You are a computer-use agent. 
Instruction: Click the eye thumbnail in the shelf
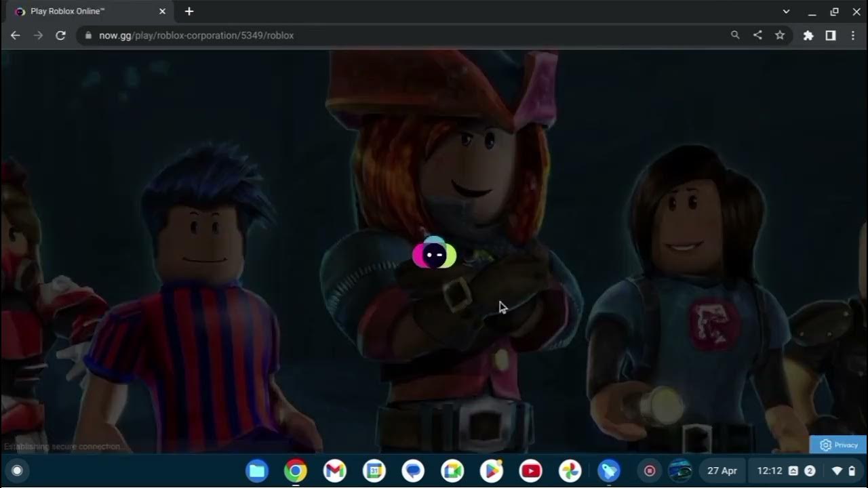pos(679,470)
